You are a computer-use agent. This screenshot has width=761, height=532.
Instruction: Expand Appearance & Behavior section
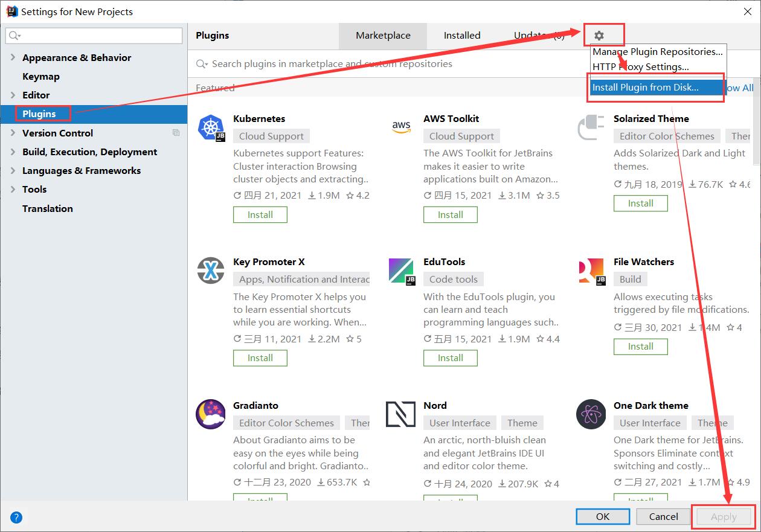tap(13, 57)
